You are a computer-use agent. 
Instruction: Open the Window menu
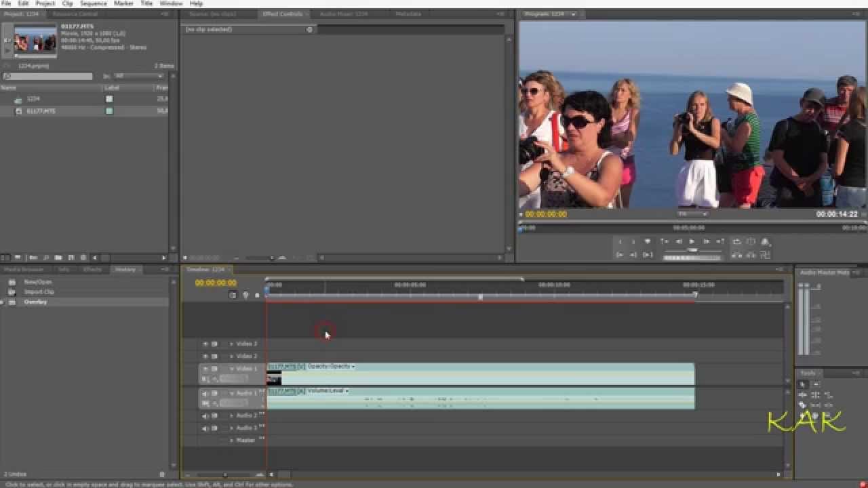pos(171,3)
